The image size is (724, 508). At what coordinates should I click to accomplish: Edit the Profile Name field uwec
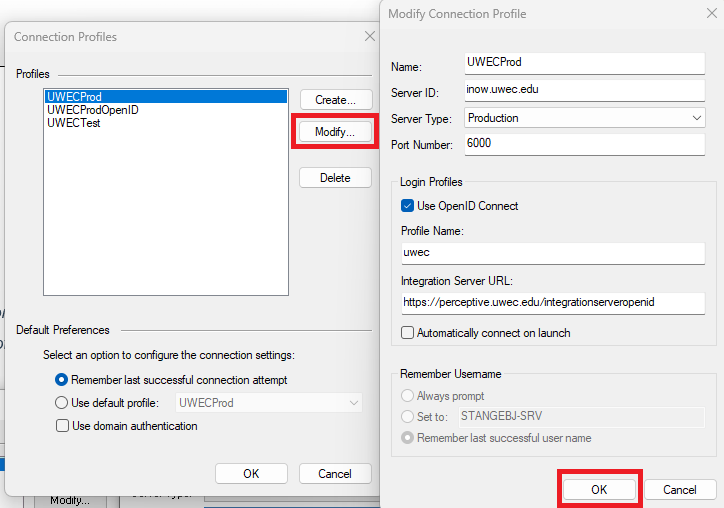pyautogui.click(x=553, y=253)
